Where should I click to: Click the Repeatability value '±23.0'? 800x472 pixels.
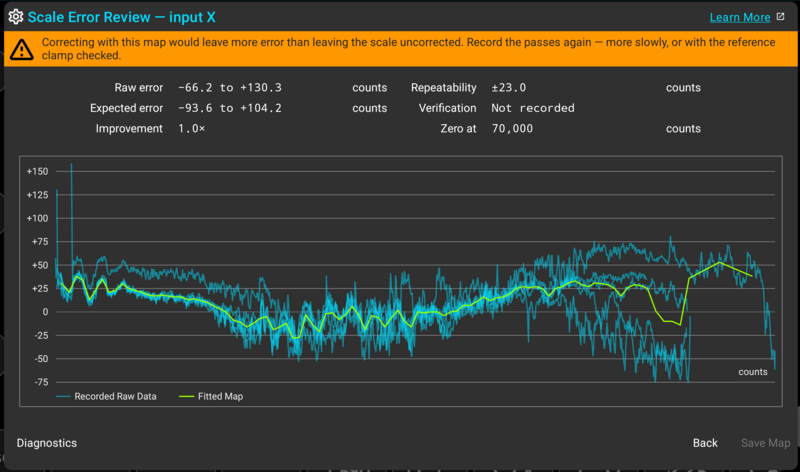[509, 88]
